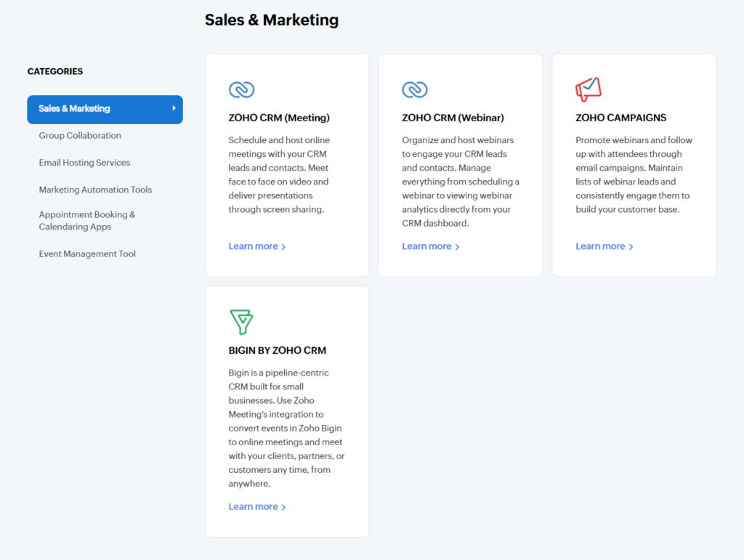Open Learn more for Zoho CRM (Webinar)

coord(431,246)
